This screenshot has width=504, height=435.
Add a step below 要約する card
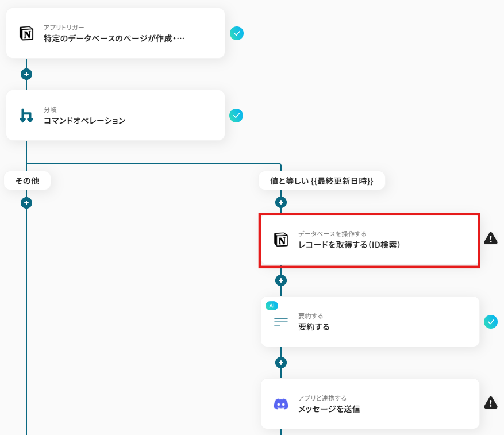pos(281,363)
